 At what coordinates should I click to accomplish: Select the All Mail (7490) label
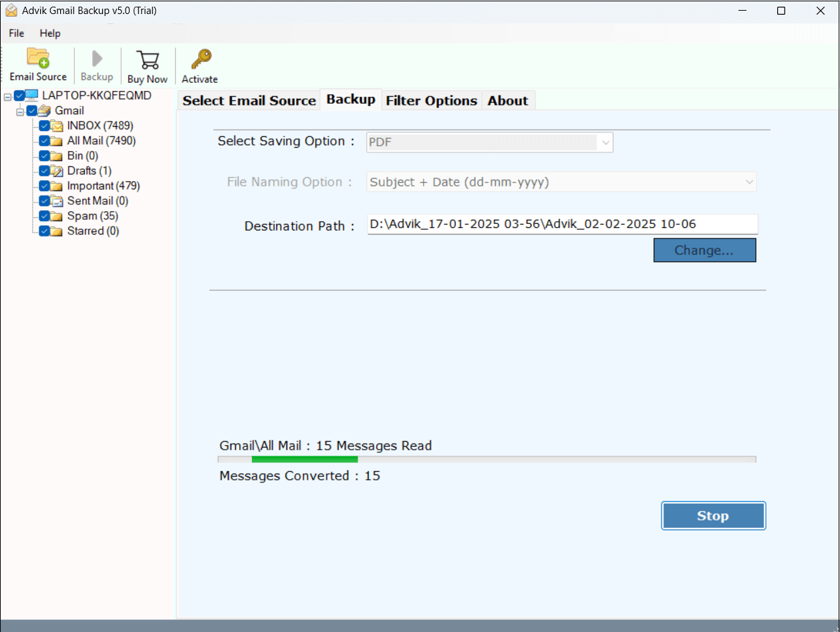click(102, 141)
